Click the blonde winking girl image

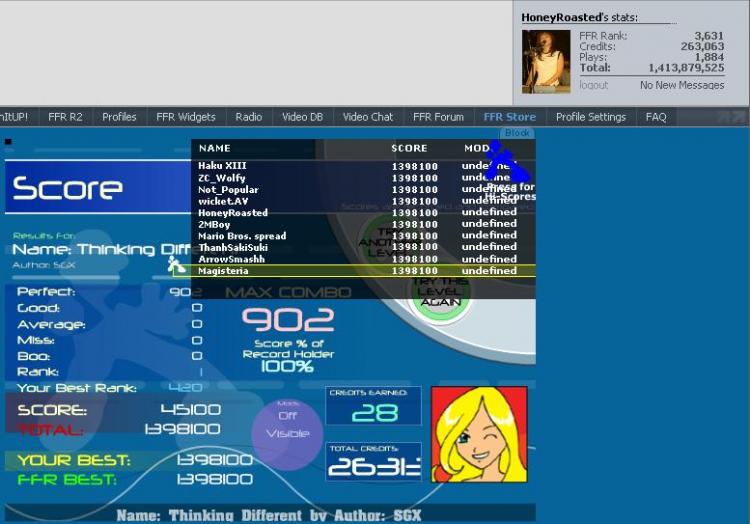(479, 435)
